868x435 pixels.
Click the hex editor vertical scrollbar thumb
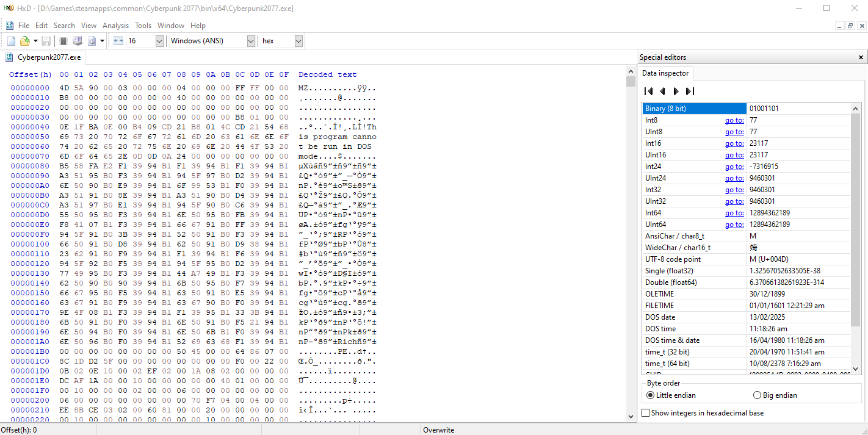(631, 82)
